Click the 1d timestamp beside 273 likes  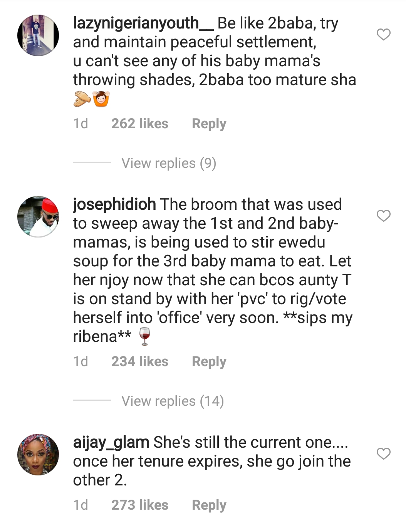point(81,505)
